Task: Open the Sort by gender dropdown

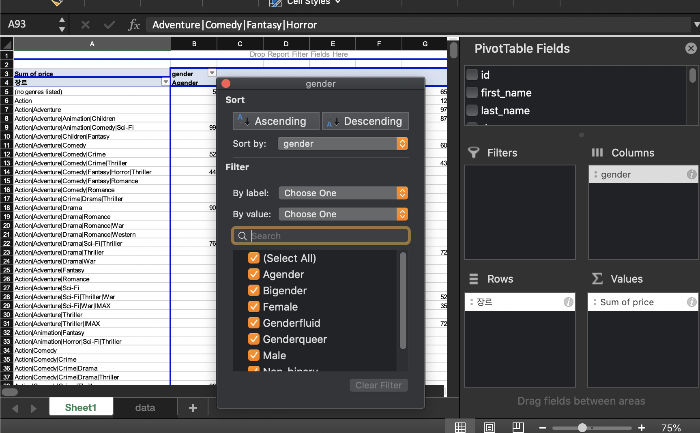Action: click(x=343, y=144)
